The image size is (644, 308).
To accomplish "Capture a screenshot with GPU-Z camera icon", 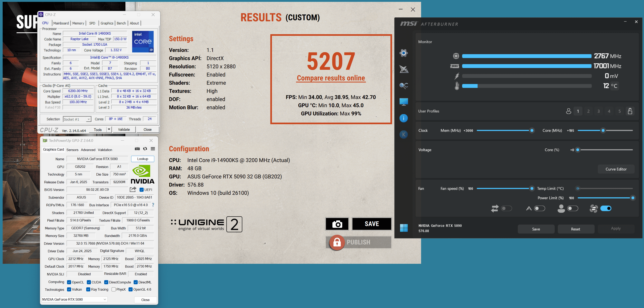I will (137, 149).
